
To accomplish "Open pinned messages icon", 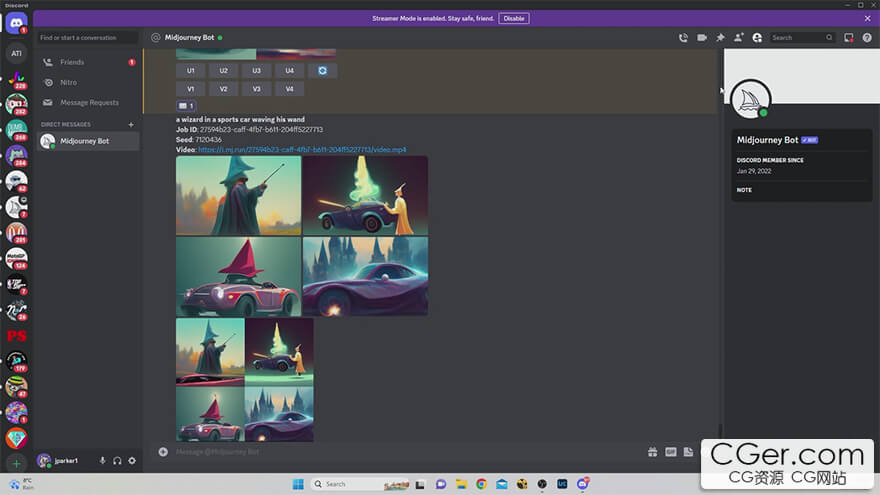I will 720,38.
